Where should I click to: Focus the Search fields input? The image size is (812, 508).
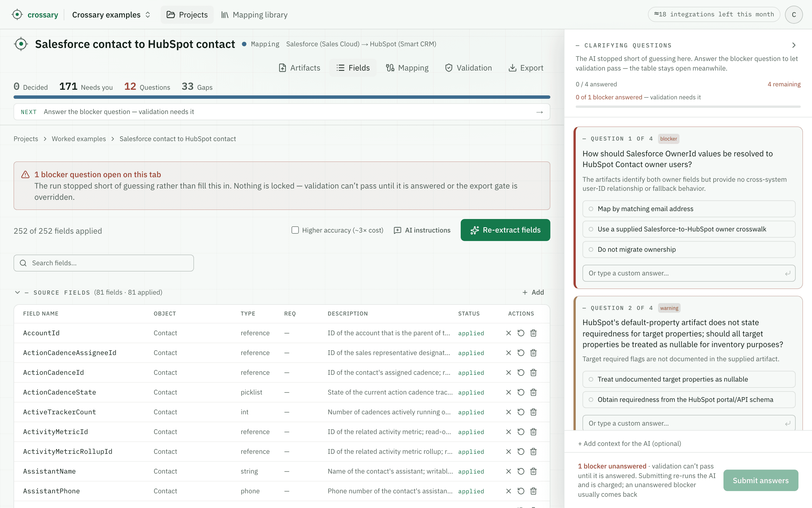(x=104, y=263)
